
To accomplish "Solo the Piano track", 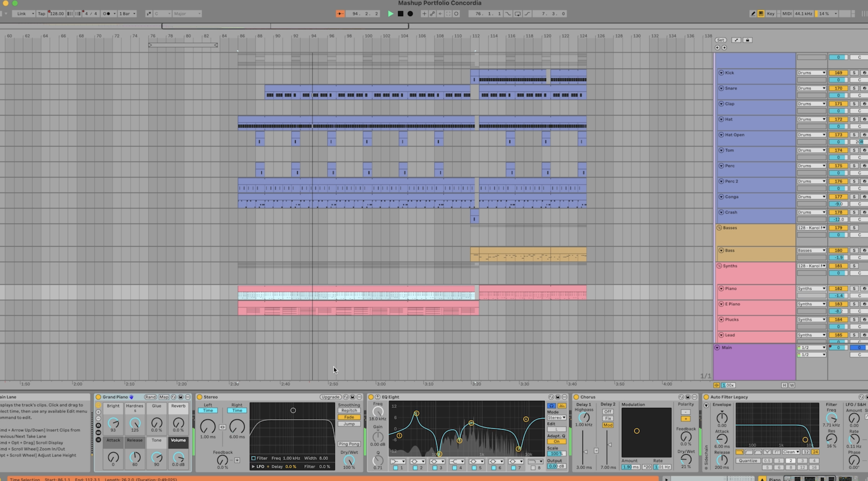I will click(854, 288).
